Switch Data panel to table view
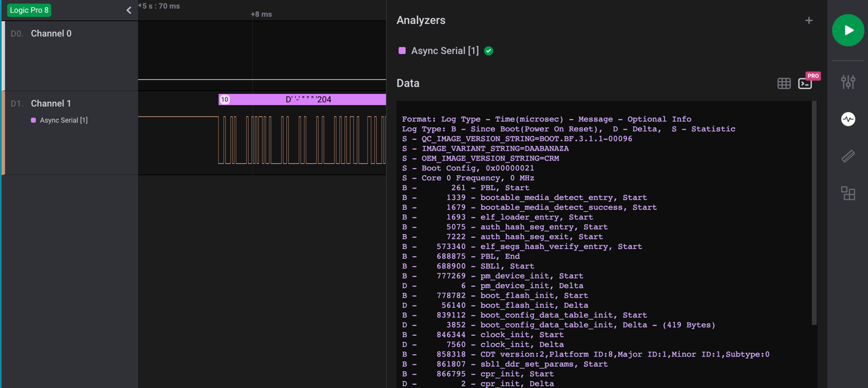868x388 pixels. click(784, 84)
